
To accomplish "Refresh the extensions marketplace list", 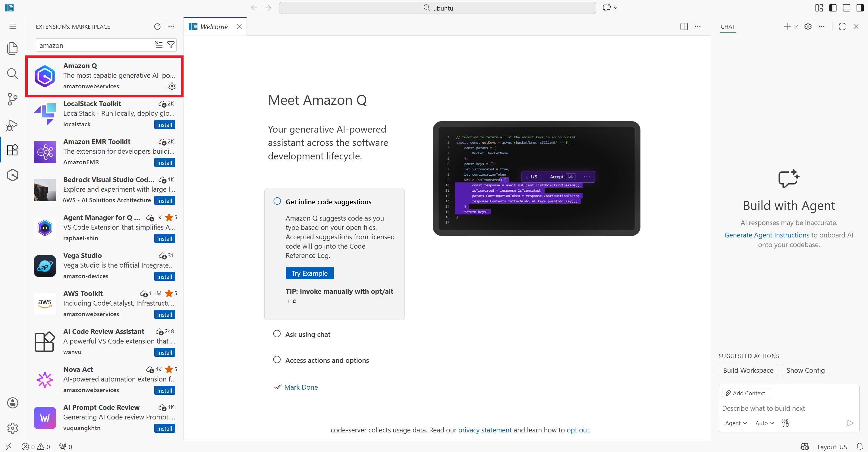I will (157, 27).
